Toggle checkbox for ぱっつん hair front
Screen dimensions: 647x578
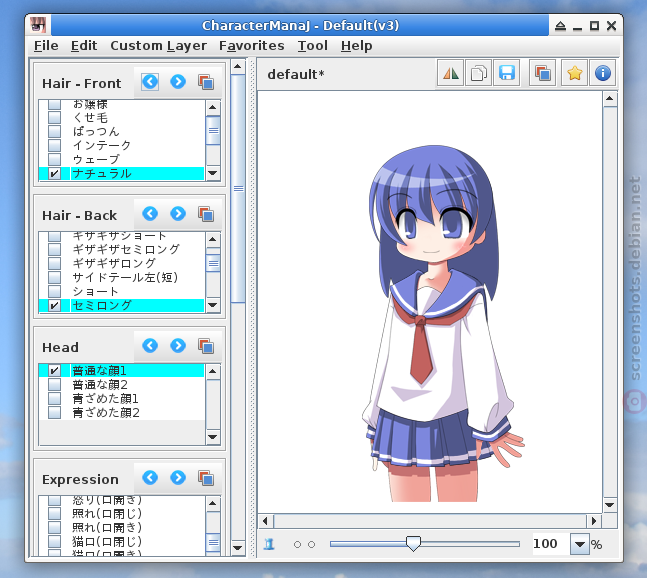(x=54, y=132)
